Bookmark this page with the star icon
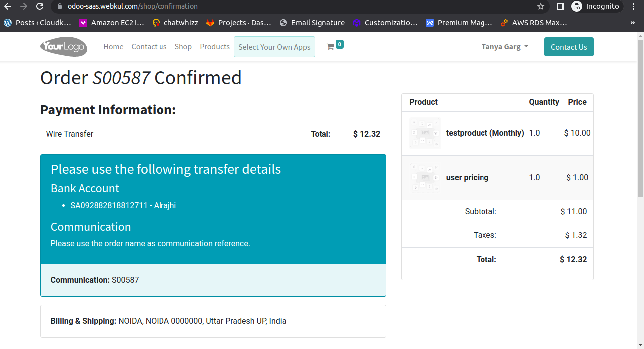The height and width of the screenshot is (349, 644). pyautogui.click(x=541, y=6)
